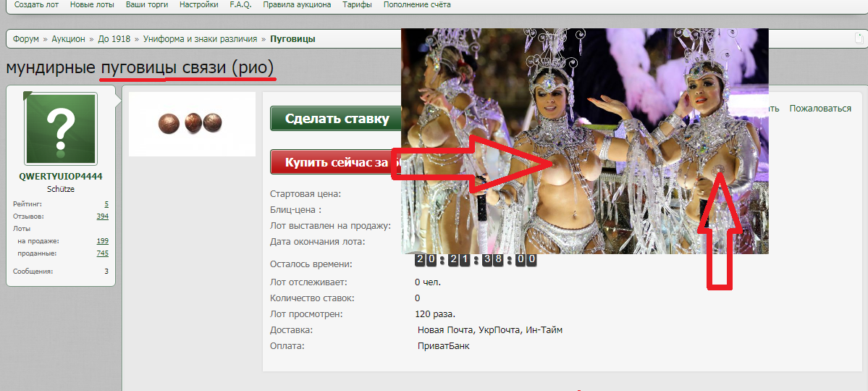Click the 'Осталось времени:' label

[x=311, y=264]
